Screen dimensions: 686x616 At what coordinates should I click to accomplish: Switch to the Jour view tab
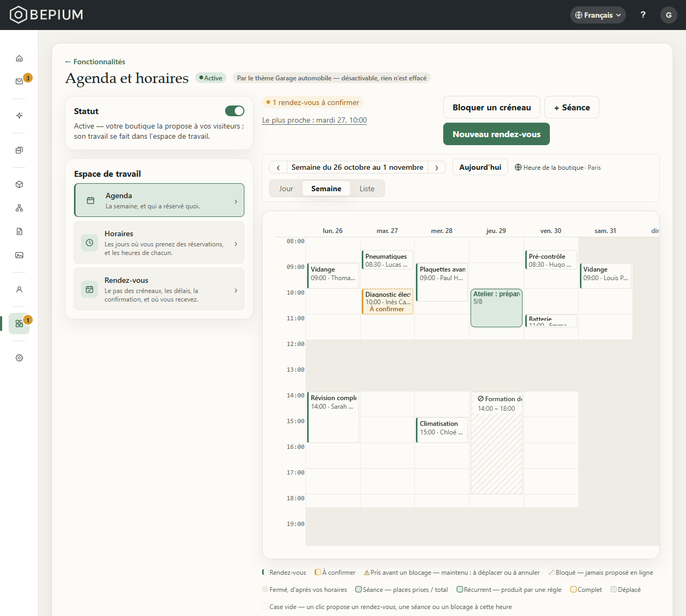click(x=286, y=189)
